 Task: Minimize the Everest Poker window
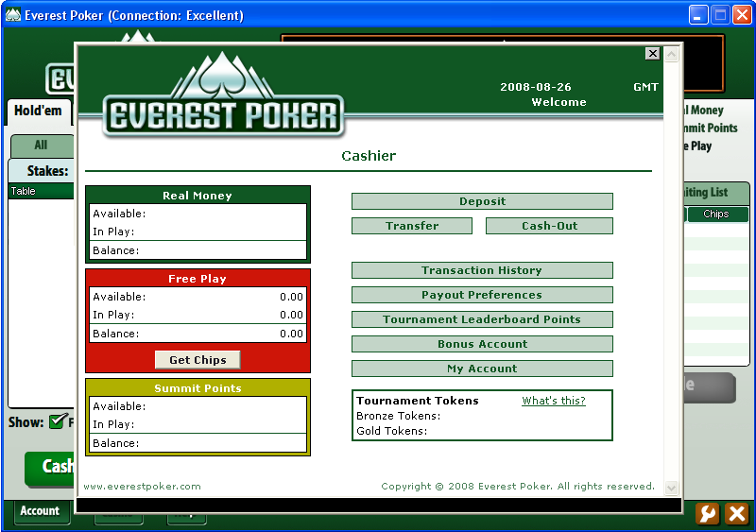tap(697, 15)
